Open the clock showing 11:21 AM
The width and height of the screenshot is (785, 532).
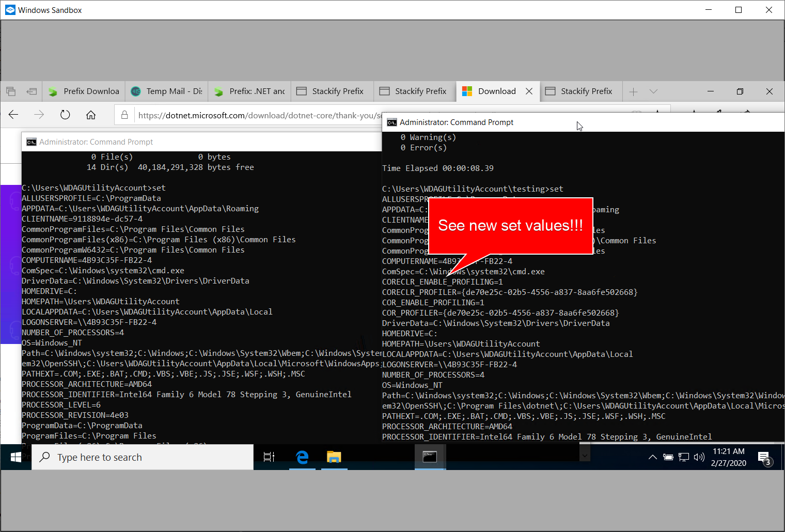[x=729, y=457]
